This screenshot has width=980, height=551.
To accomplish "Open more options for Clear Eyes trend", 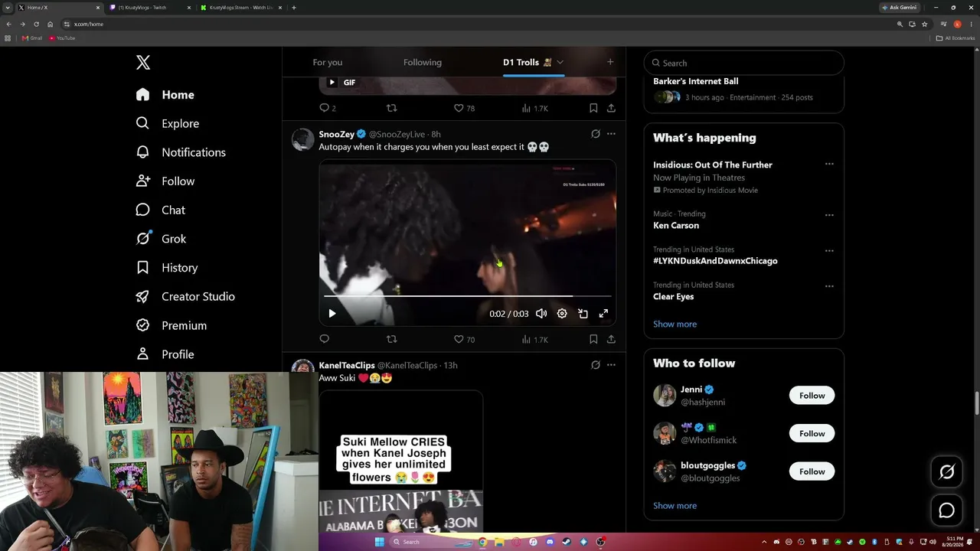I will 829,286.
